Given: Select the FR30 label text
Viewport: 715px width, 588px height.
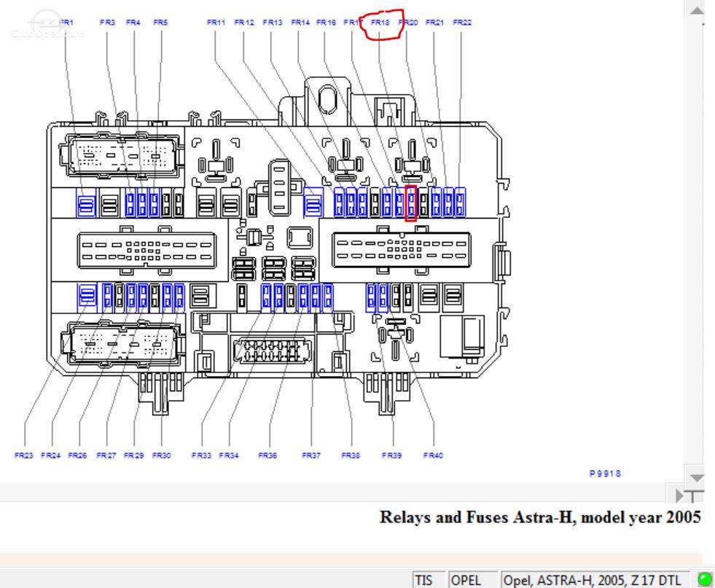Looking at the screenshot, I should (x=161, y=455).
